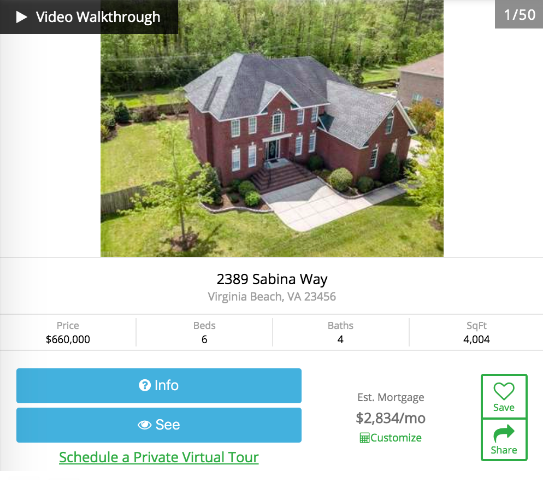
Task: Click the Beds count cell
Action: pos(204,332)
